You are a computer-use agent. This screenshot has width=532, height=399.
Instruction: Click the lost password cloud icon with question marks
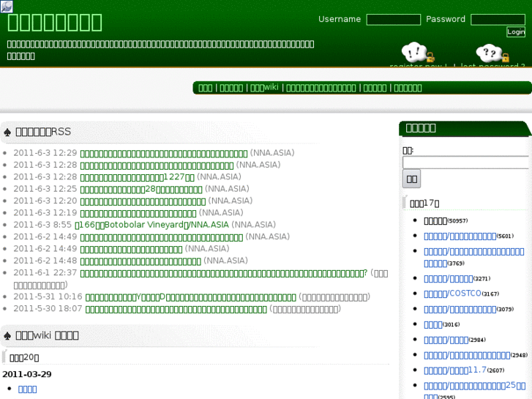point(492,53)
